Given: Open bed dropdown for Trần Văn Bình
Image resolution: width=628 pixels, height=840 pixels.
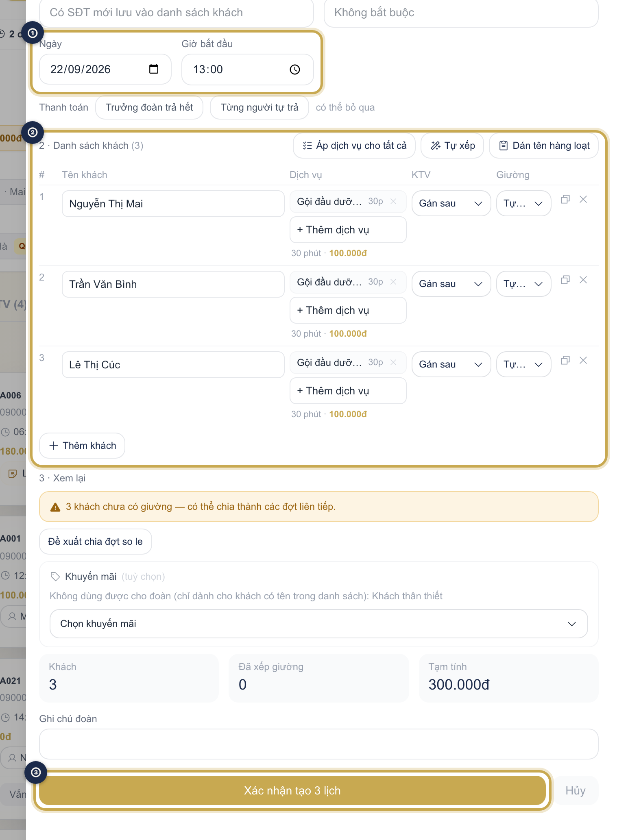Looking at the screenshot, I should click(x=524, y=284).
